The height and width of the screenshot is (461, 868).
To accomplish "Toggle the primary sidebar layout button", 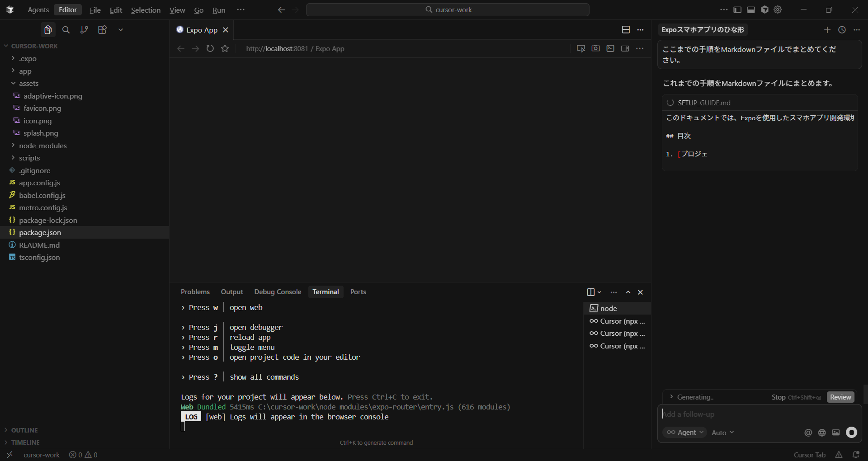I will (x=737, y=10).
